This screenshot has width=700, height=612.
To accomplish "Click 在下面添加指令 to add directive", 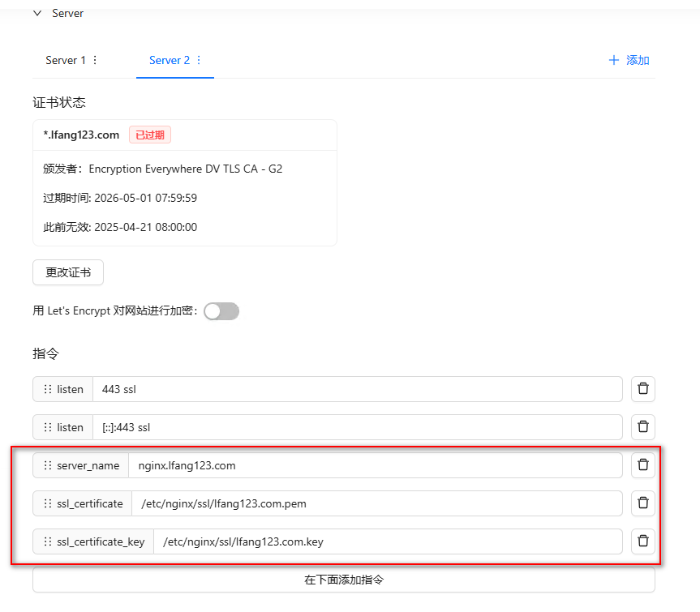I will pyautogui.click(x=343, y=580).
